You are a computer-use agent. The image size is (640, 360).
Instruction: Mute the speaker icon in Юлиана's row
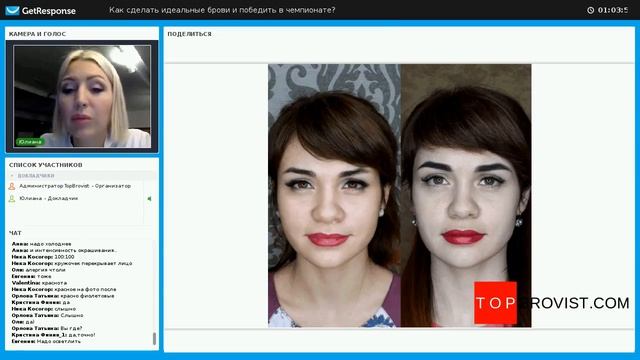point(149,198)
